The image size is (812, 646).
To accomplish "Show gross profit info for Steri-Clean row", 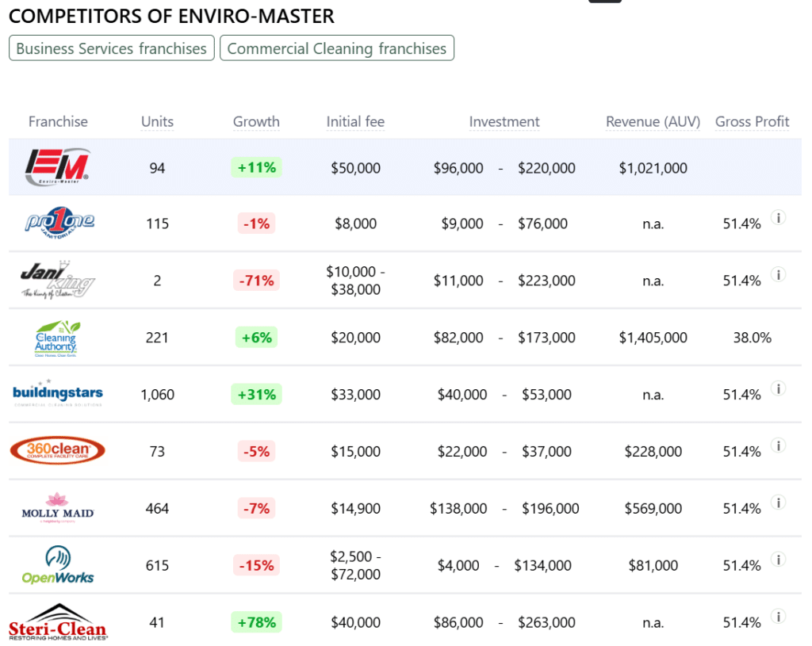I will pyautogui.click(x=779, y=616).
